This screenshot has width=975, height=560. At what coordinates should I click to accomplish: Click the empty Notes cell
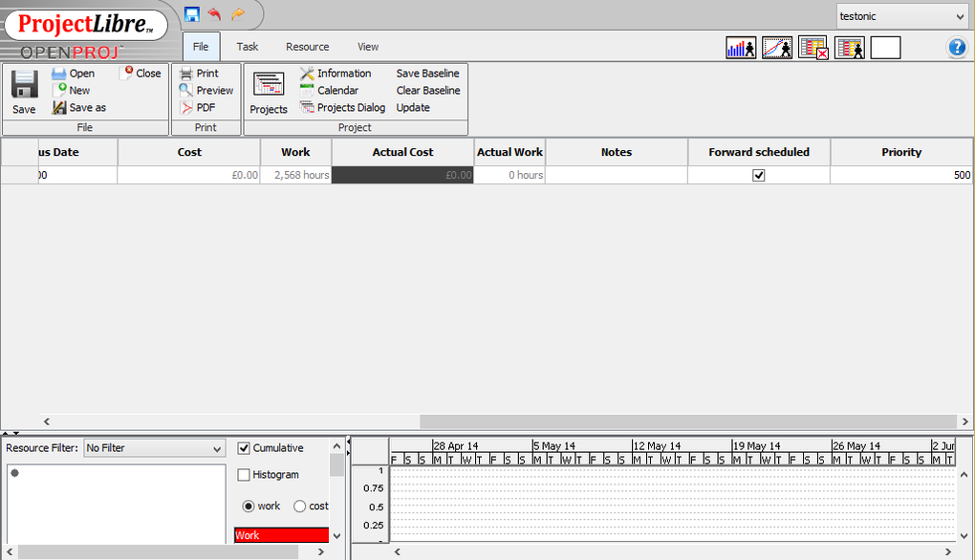617,175
